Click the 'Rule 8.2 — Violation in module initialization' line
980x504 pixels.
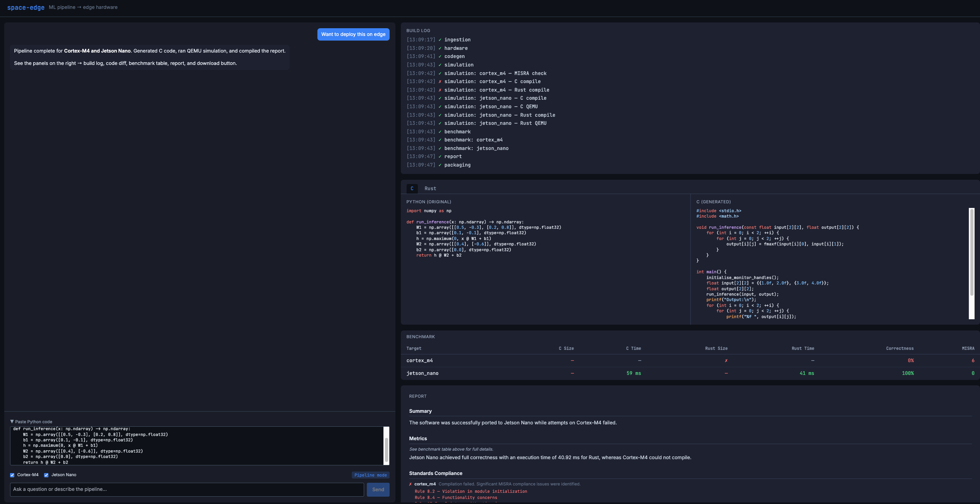[471, 492]
